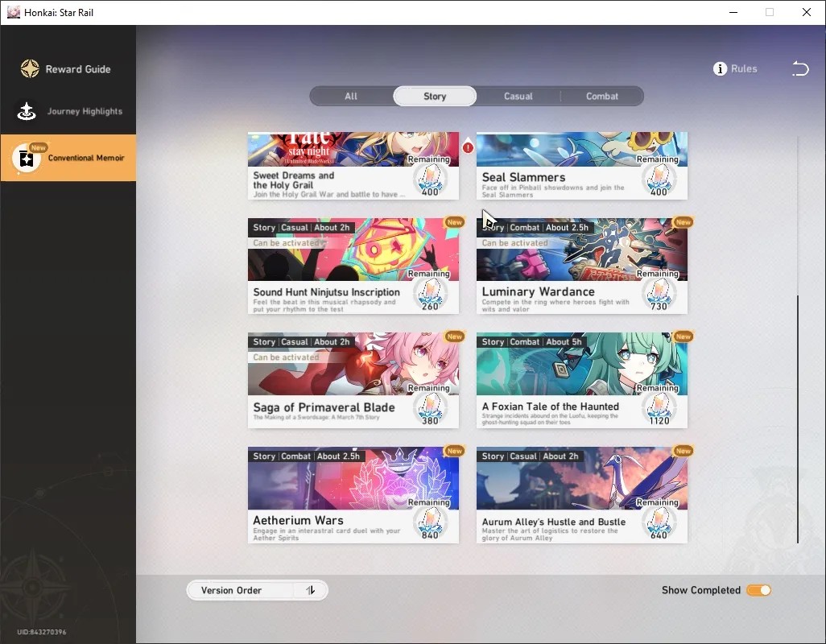
Task: Click A Foxian Tale jade icon 1120
Action: tap(659, 409)
